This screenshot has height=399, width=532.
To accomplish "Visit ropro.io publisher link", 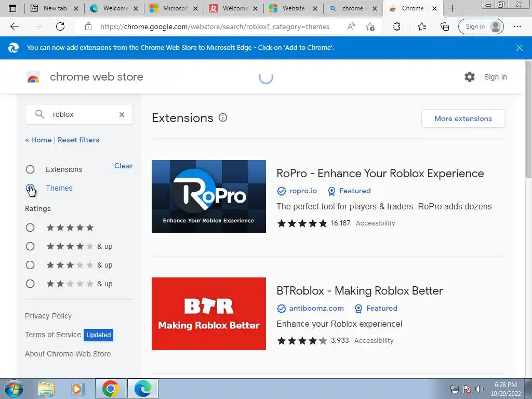I will coord(303,191).
